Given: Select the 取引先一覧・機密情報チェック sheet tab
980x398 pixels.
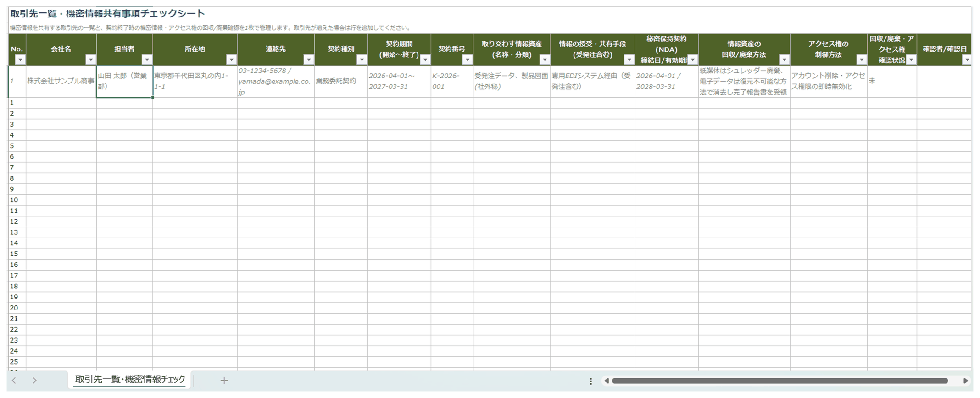Looking at the screenshot, I should 130,380.
